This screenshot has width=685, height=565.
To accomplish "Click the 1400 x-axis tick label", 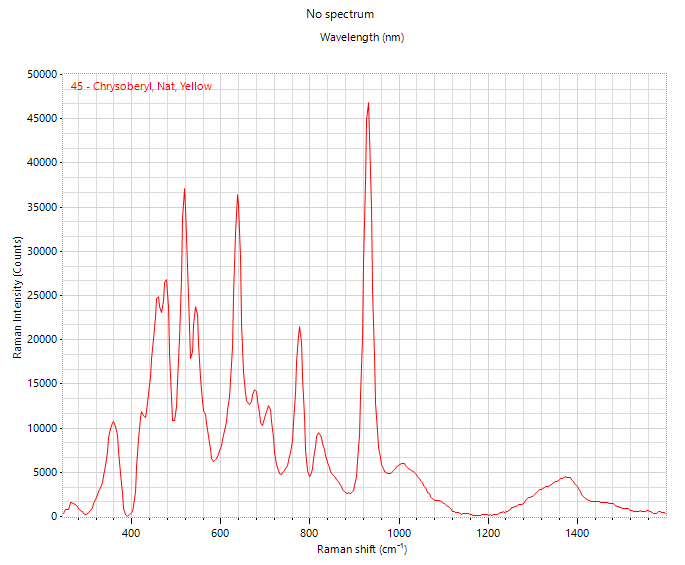I will click(x=578, y=533).
